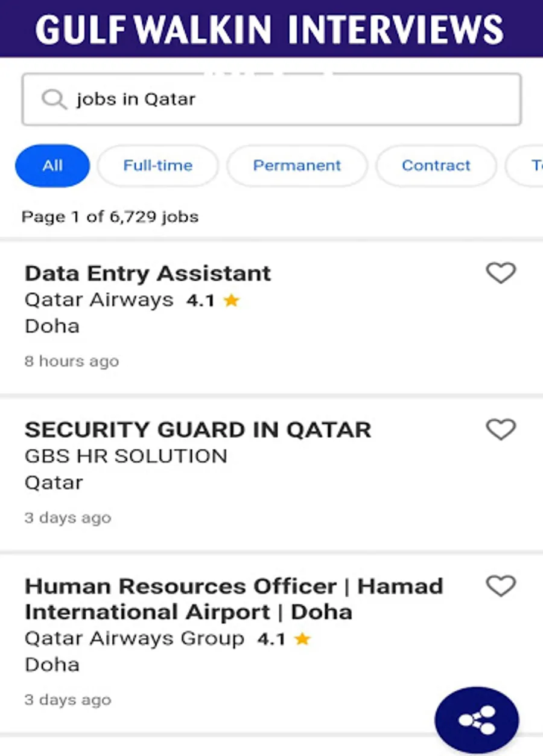Save the Data Entry Assistant job with heart

tap(501, 273)
